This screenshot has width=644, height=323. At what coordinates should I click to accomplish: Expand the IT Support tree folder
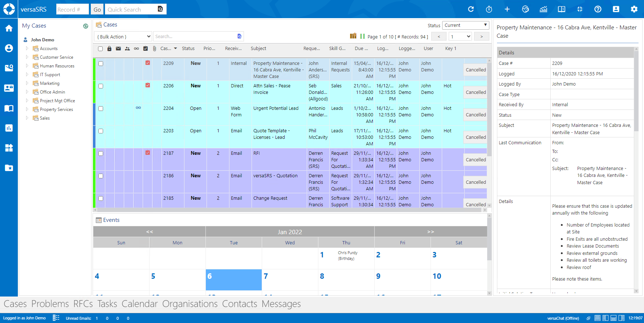(27, 75)
